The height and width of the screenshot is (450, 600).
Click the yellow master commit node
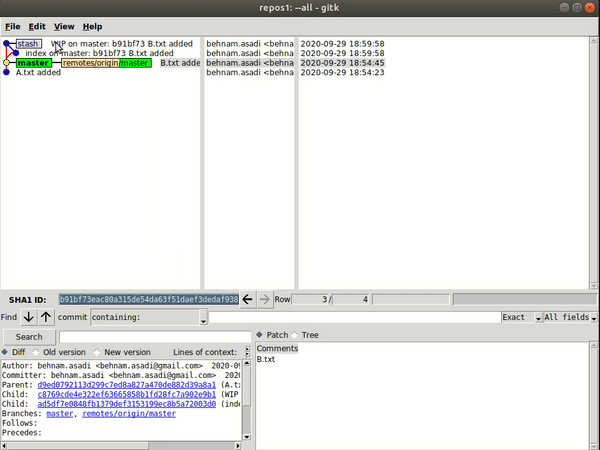pyautogui.click(x=7, y=63)
